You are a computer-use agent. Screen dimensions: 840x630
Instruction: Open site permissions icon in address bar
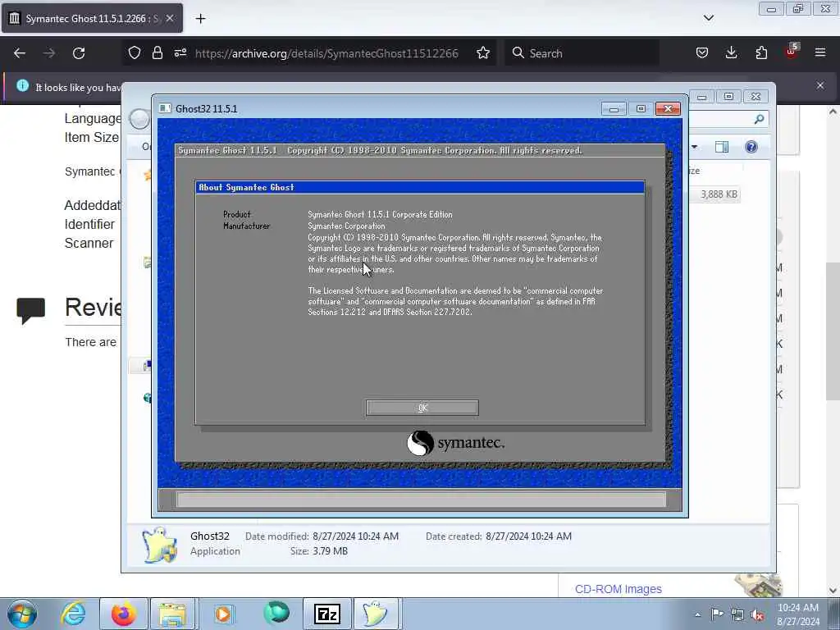tap(180, 53)
